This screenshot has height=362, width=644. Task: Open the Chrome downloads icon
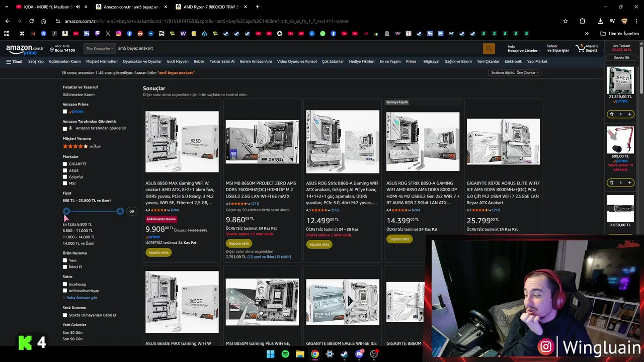[x=600, y=21]
